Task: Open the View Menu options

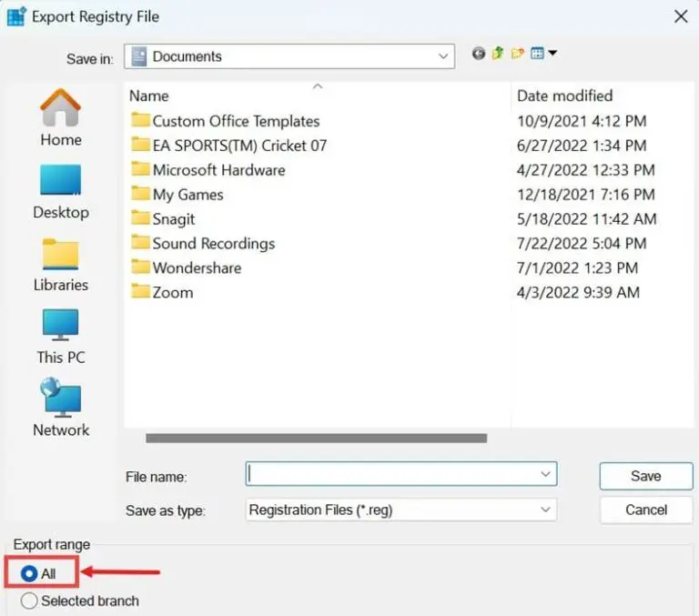Action: coord(542,54)
